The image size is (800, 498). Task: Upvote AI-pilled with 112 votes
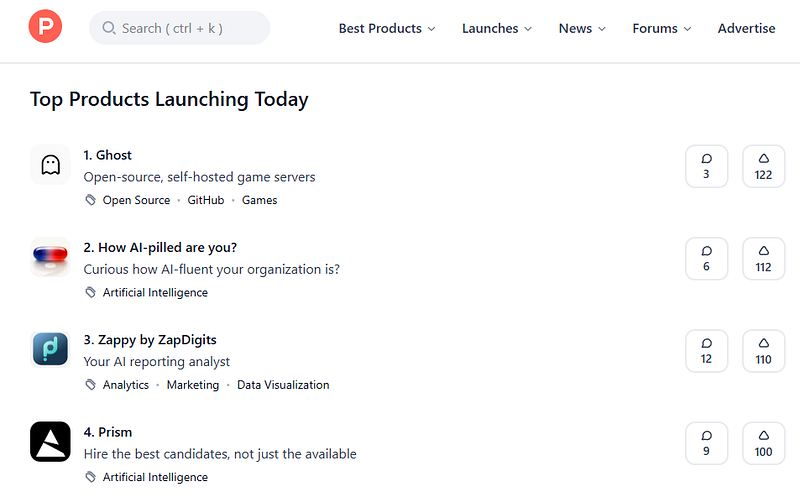[763, 259]
